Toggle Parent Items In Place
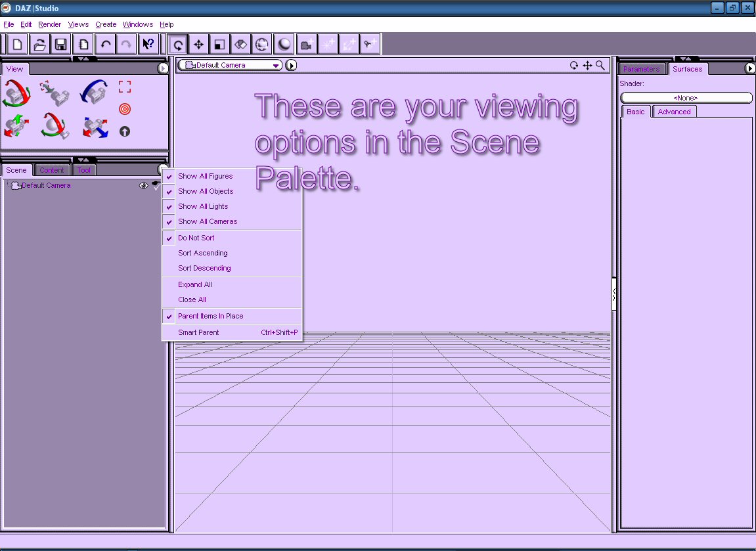 coord(232,317)
